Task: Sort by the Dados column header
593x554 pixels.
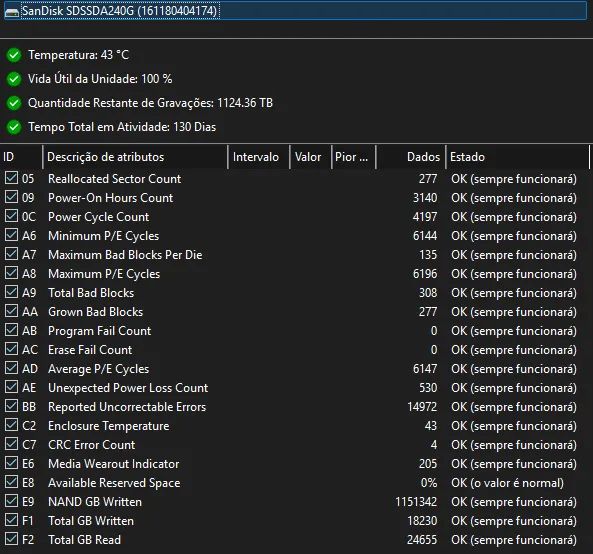Action: 411,157
